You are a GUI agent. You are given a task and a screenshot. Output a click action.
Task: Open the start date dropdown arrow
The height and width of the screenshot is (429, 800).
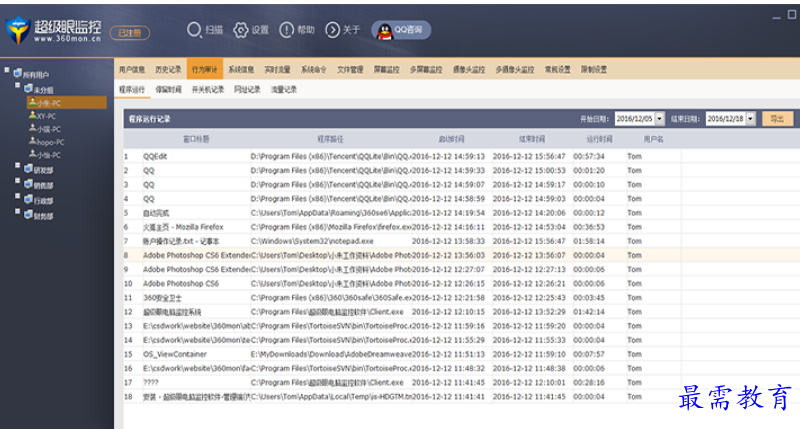point(659,119)
